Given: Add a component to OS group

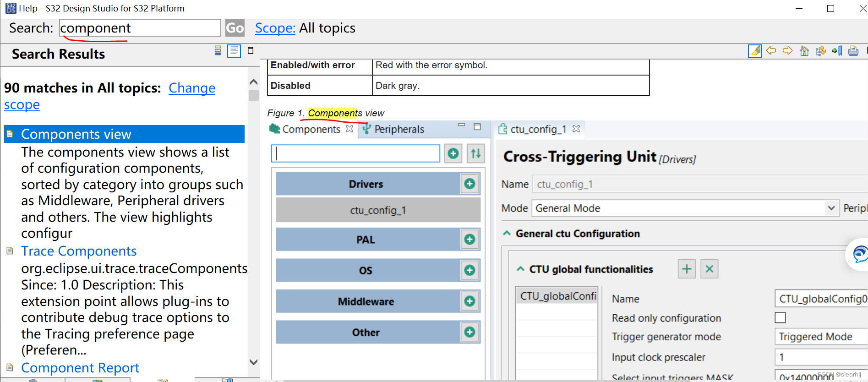Looking at the screenshot, I should [469, 270].
